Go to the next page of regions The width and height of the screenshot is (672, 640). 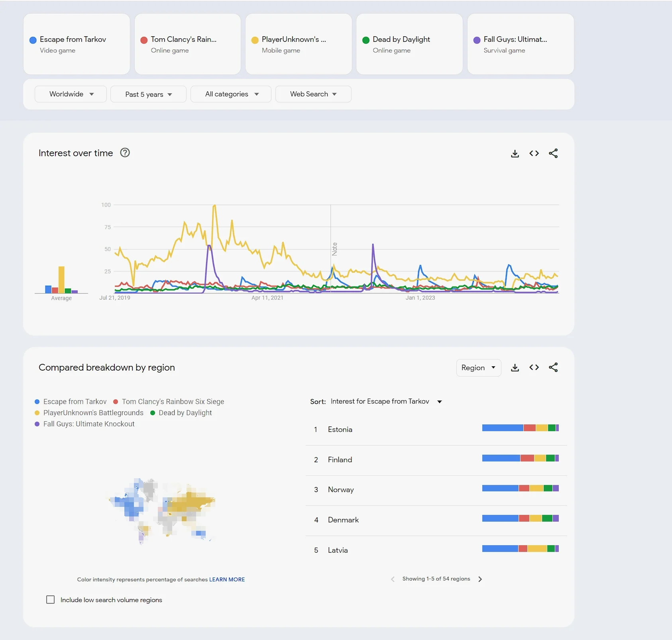(x=480, y=579)
